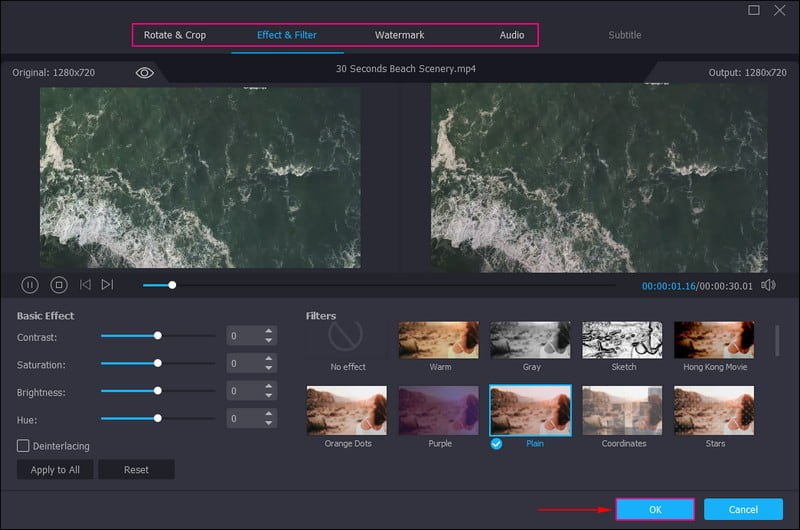The width and height of the screenshot is (800, 530).
Task: Adjust the Brightness slider handle
Action: 157,391
